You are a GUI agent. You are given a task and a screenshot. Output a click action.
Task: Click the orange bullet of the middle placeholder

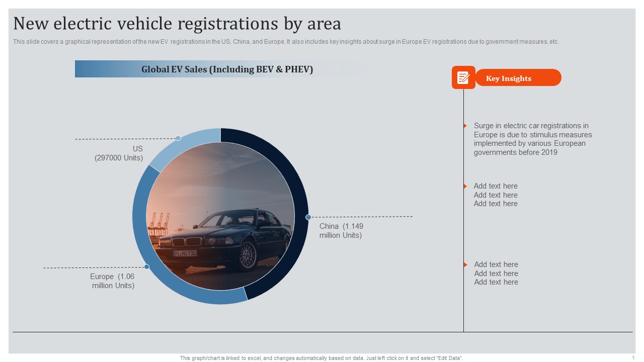[465, 186]
